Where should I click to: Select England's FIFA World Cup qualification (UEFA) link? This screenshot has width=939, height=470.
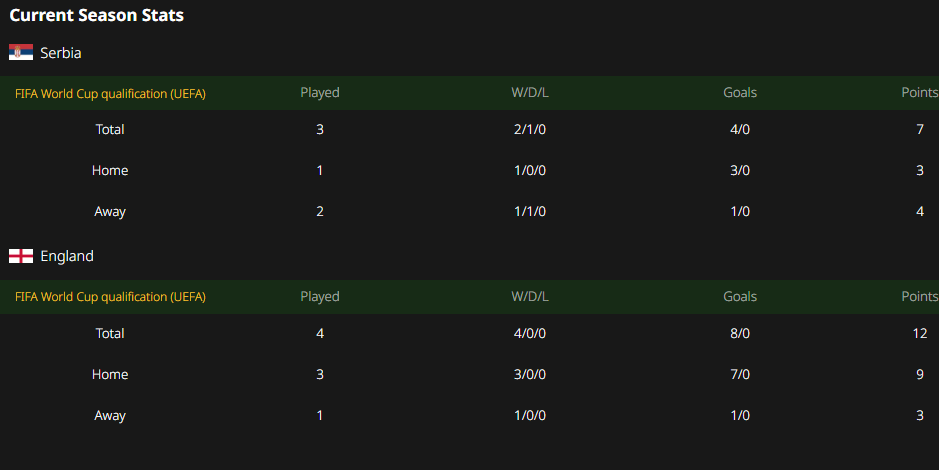[110, 297]
